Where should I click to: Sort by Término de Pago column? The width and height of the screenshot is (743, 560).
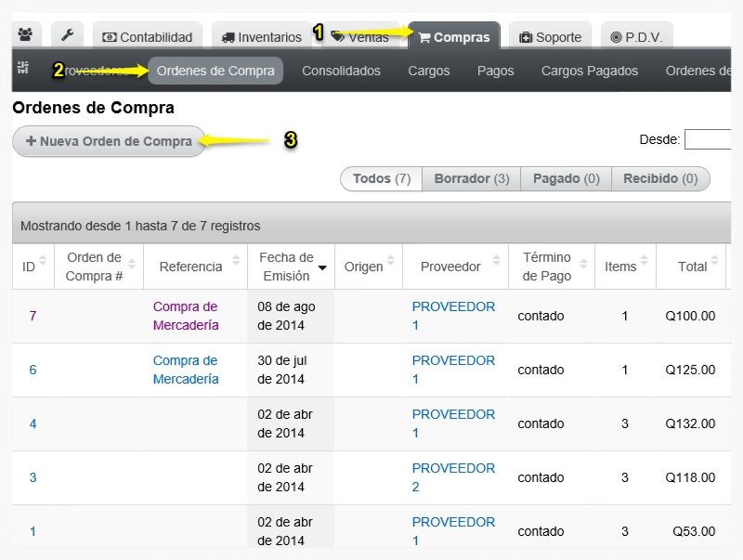click(552, 267)
